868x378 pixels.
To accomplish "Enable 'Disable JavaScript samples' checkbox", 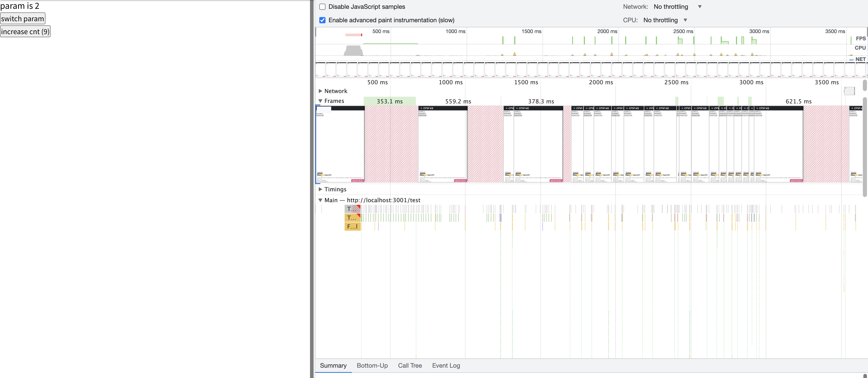I will [x=322, y=7].
